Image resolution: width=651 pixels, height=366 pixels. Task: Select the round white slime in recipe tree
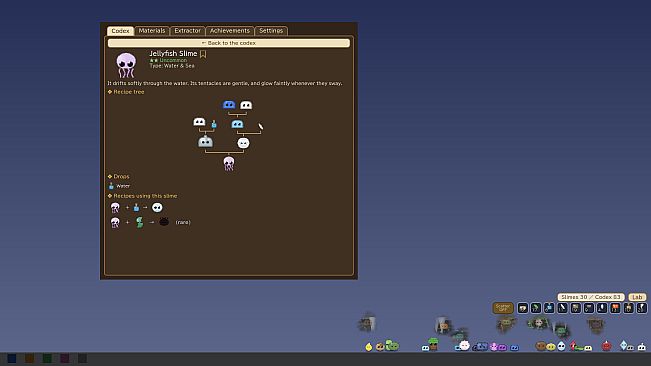(243, 143)
